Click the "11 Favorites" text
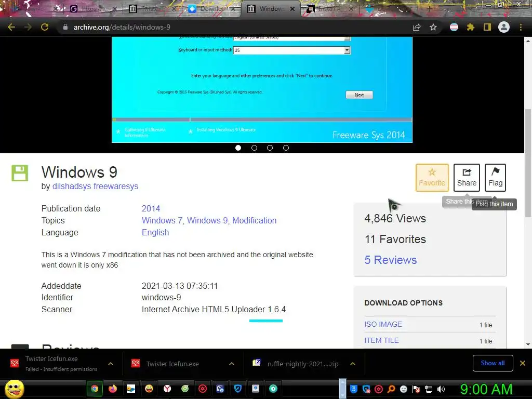 pos(395,239)
